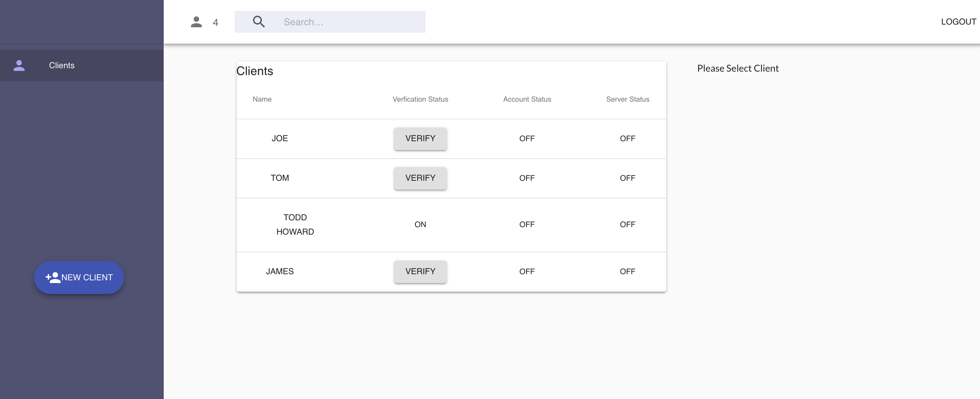The height and width of the screenshot is (399, 980).
Task: Click the Verfication Status column header
Action: [420, 99]
